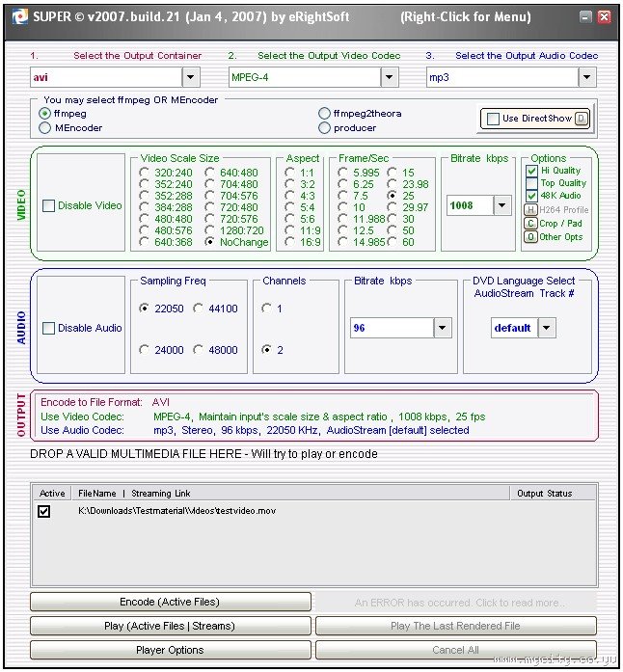Click the MPEG-4 video codec field
The width and height of the screenshot is (623, 672).
point(305,77)
